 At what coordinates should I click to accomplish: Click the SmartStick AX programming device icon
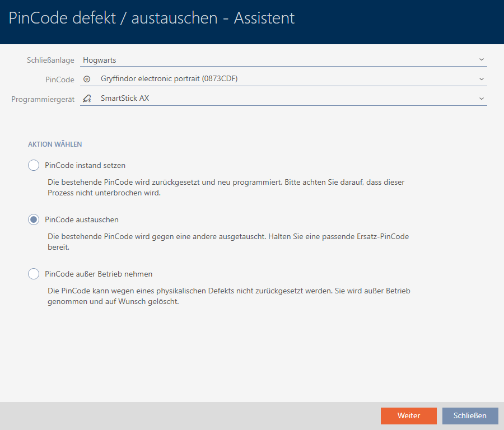click(x=86, y=99)
